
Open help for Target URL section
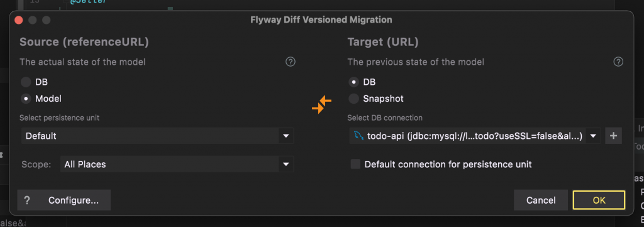(x=618, y=62)
